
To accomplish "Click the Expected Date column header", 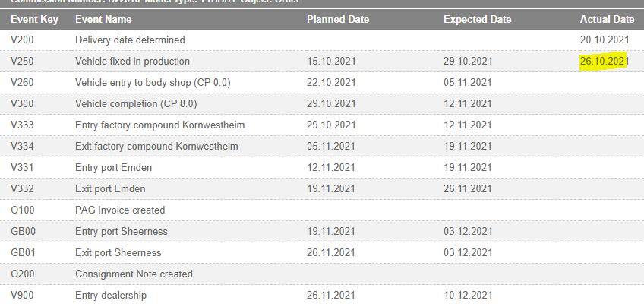I will point(477,19).
